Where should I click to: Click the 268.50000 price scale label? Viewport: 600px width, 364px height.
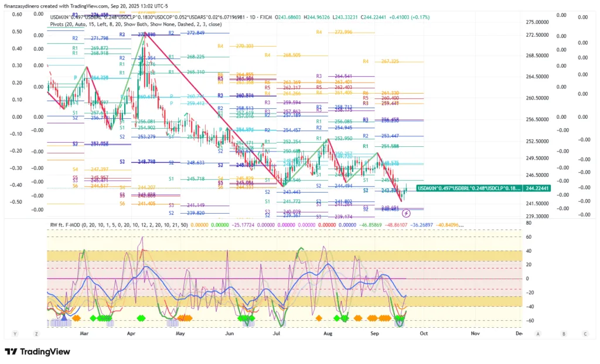(x=537, y=56)
